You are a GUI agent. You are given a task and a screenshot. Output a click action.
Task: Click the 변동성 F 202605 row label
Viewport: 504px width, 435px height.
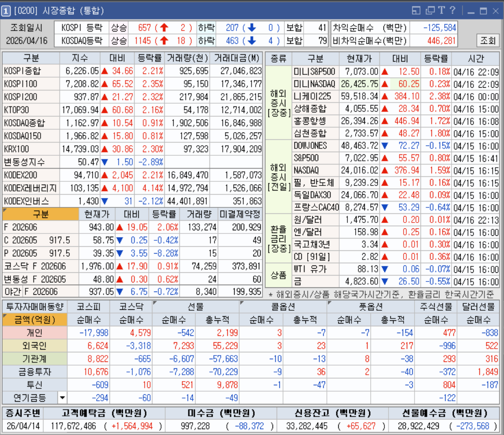(x=41, y=279)
